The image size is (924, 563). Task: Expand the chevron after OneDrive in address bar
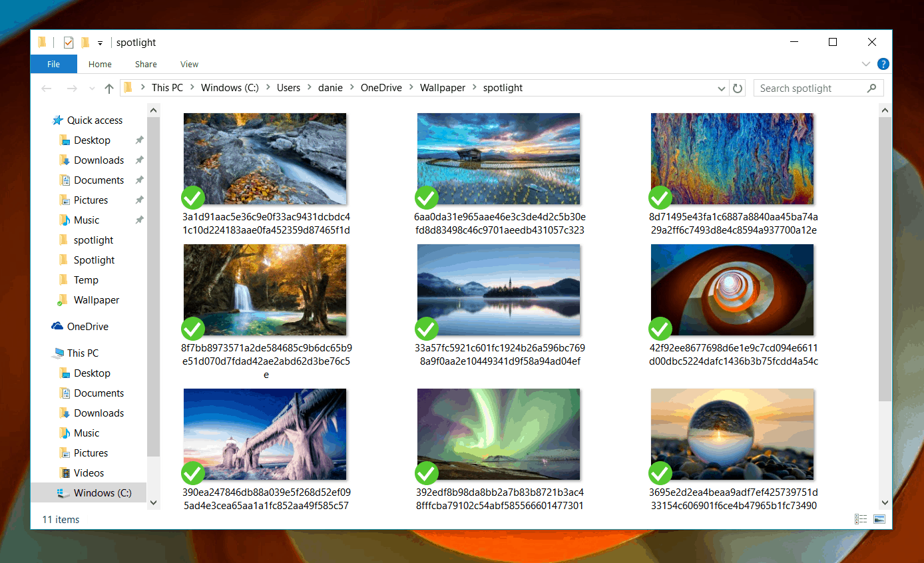click(411, 88)
